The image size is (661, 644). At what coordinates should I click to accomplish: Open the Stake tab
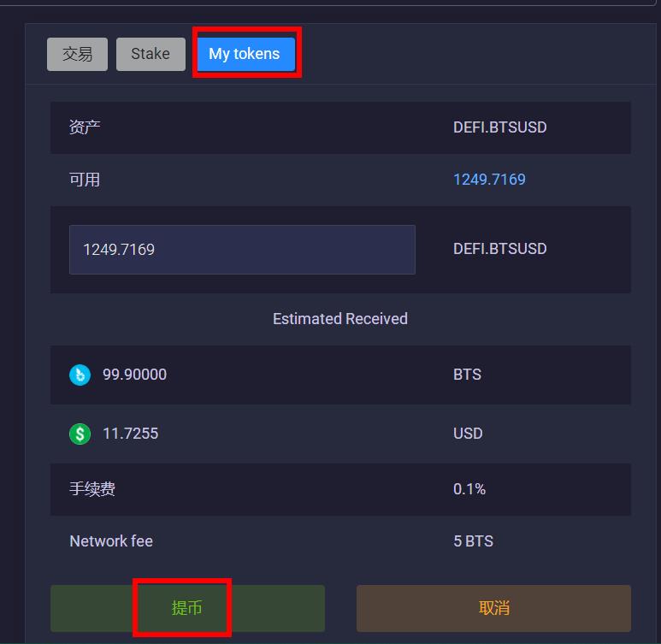tap(150, 54)
